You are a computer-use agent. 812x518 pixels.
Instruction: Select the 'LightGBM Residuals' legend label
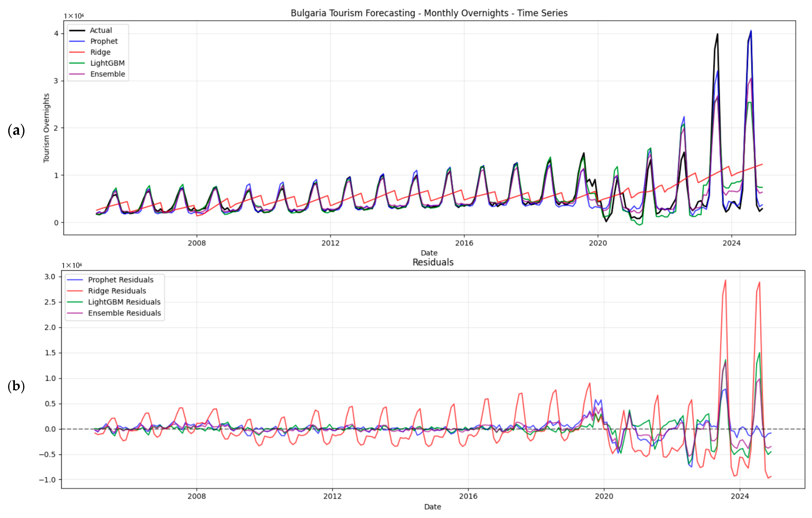coord(124,302)
